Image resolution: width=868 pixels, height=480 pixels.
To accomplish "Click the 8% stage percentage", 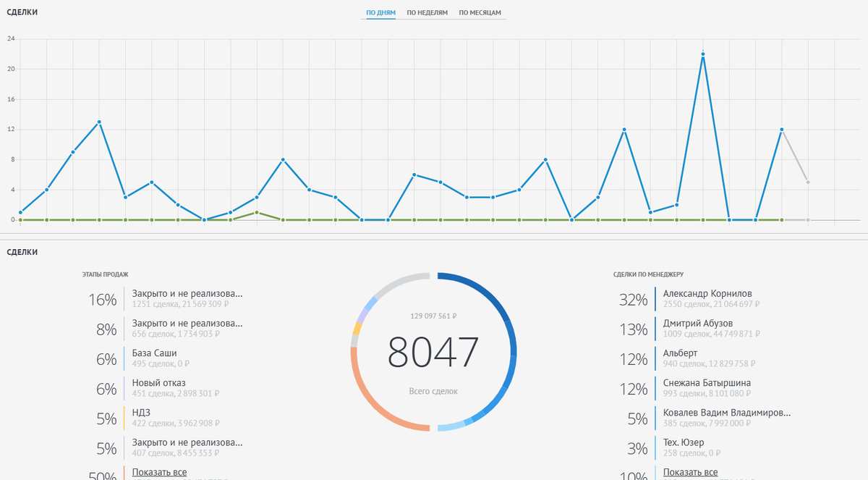I will (106, 329).
